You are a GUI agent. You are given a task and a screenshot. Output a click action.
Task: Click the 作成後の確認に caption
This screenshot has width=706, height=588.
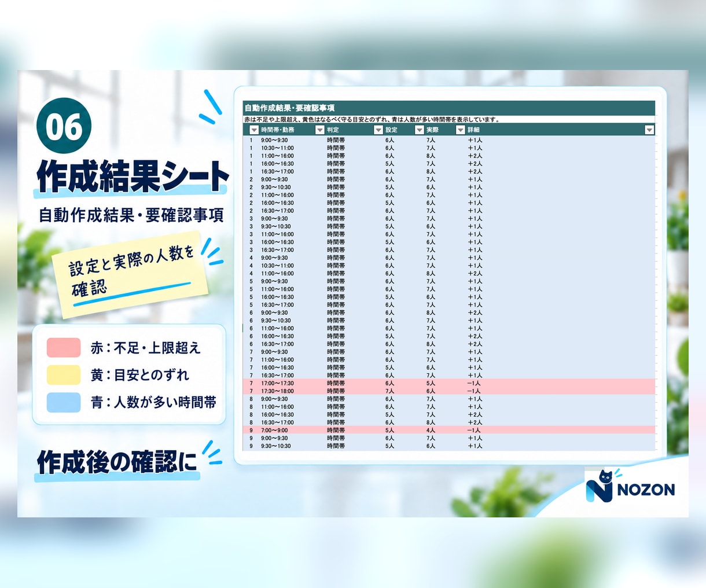click(117, 461)
